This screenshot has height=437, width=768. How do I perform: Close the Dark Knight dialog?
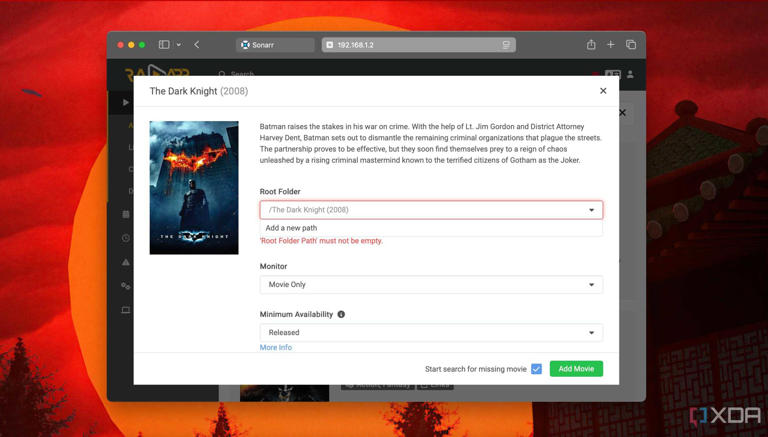pyautogui.click(x=603, y=91)
